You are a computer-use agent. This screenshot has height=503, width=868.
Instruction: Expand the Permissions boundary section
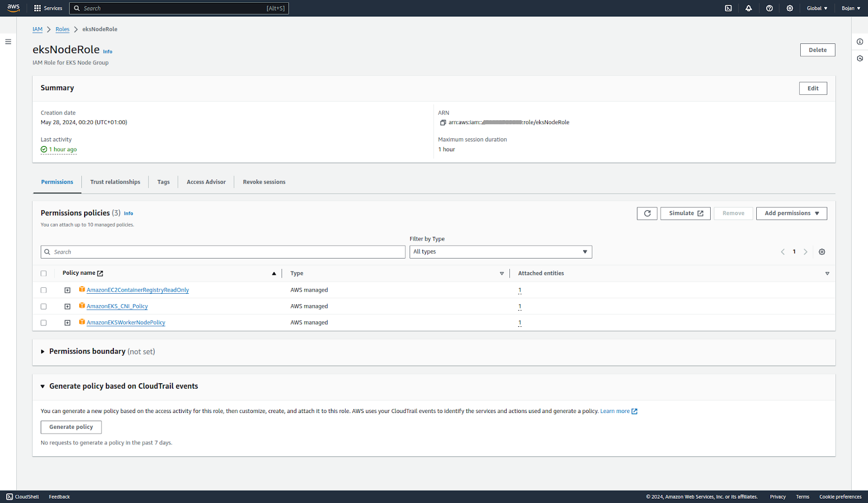pos(43,352)
